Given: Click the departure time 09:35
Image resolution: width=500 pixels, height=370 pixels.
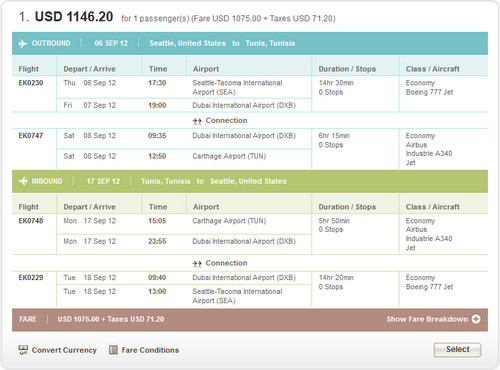Looking at the screenshot, I should coord(157,135).
